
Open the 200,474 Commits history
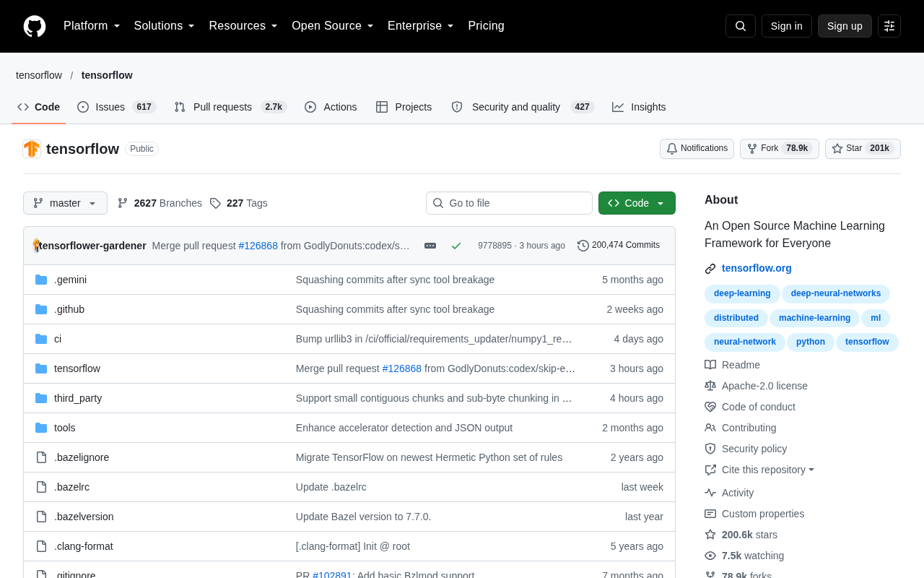click(x=619, y=246)
